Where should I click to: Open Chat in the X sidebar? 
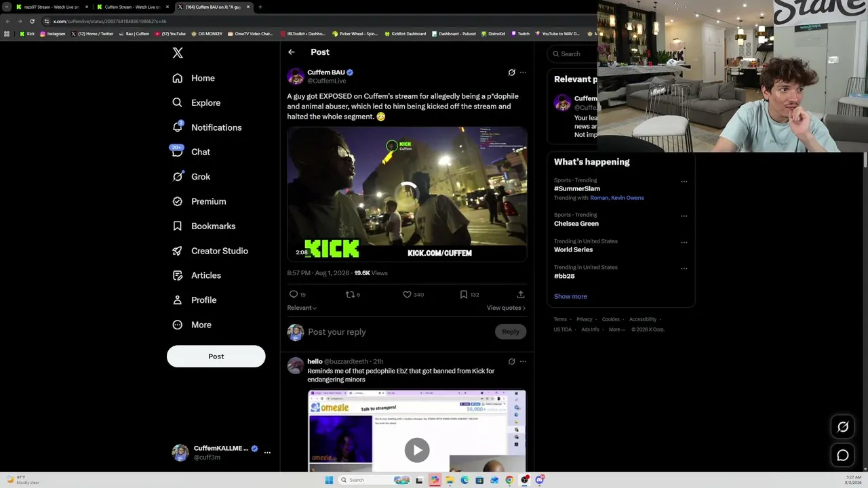pyautogui.click(x=191, y=152)
